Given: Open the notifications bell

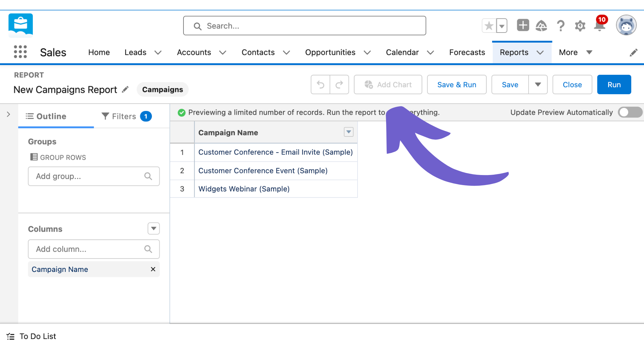Looking at the screenshot, I should click(599, 25).
